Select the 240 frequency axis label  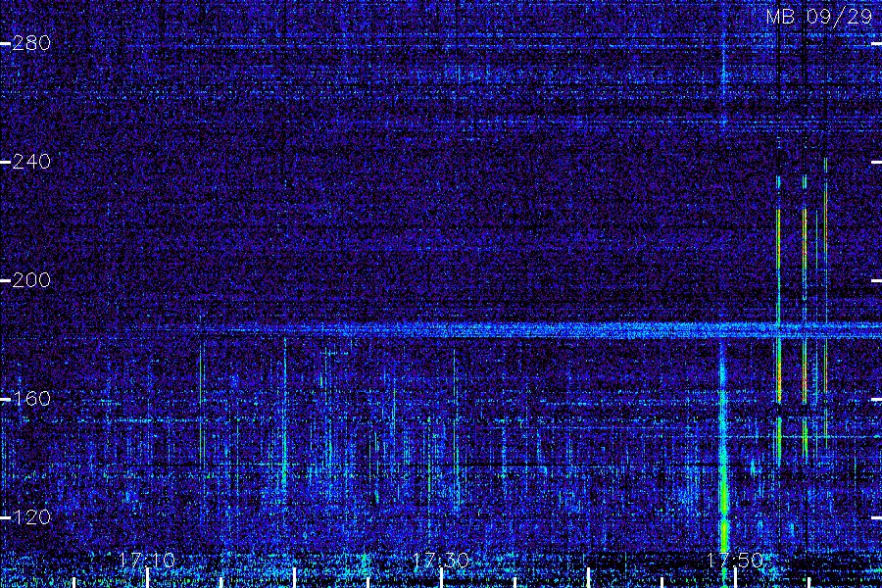31,162
